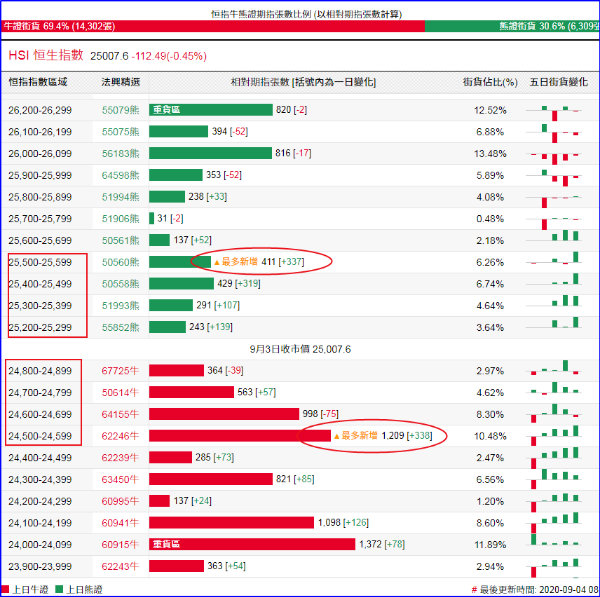
Task: Select the percentage 10.48%
Action: pos(490,436)
